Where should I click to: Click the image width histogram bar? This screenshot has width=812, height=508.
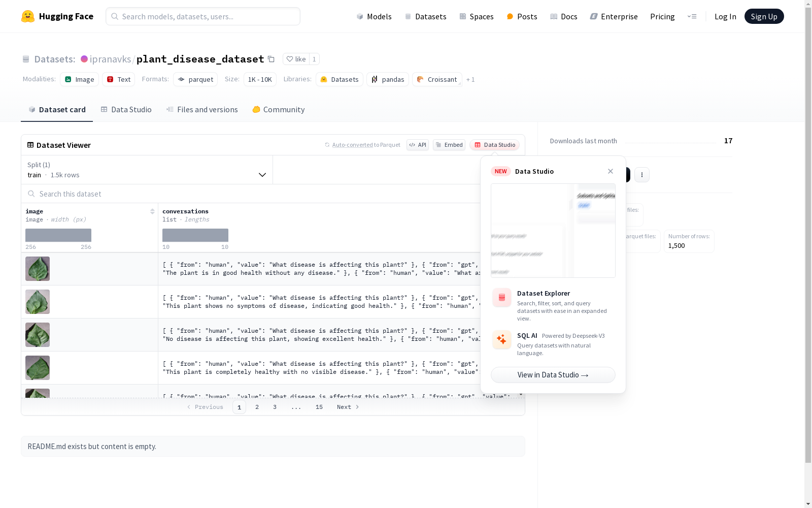58,235
